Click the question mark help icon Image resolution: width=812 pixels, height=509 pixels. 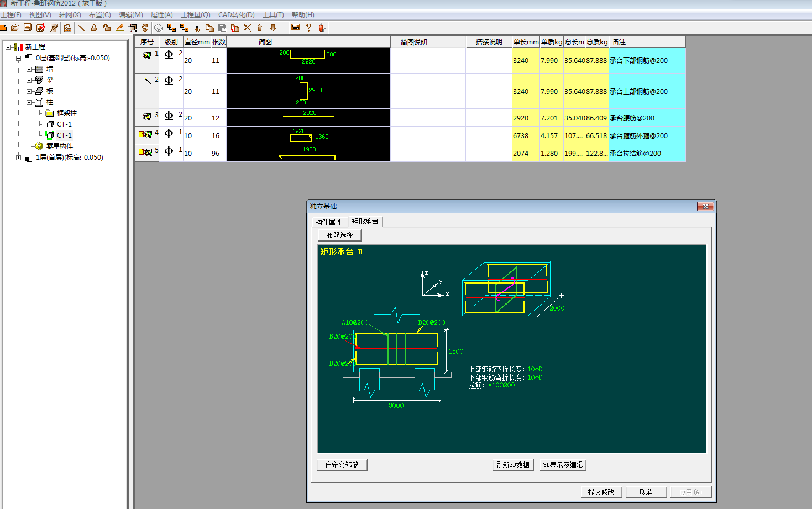coord(308,28)
